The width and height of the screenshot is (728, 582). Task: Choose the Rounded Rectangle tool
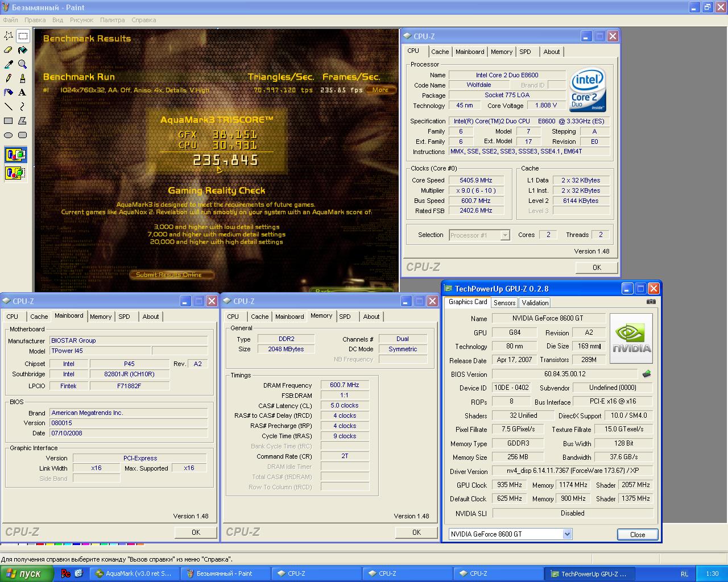(x=23, y=135)
